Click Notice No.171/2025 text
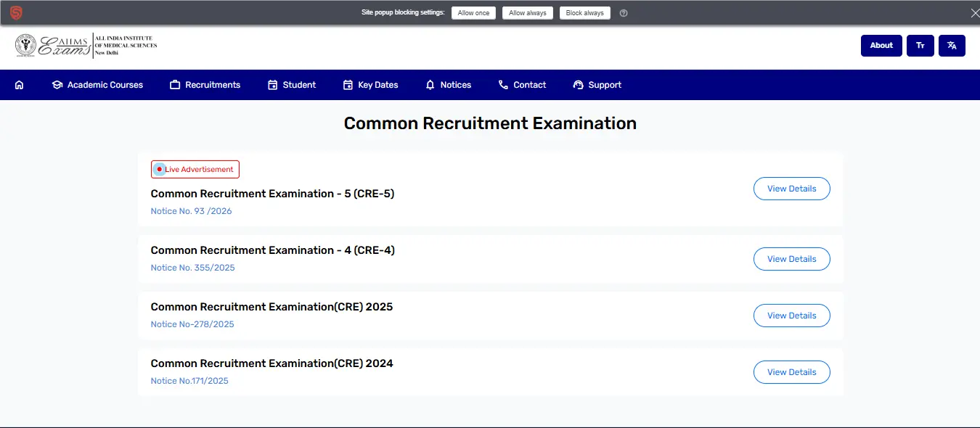Image resolution: width=980 pixels, height=428 pixels. pos(189,381)
